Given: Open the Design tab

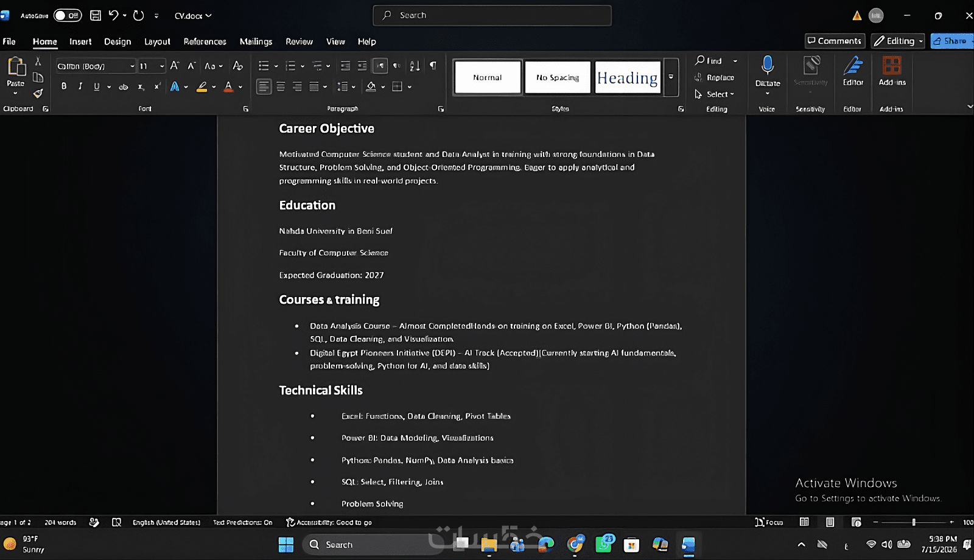Looking at the screenshot, I should [117, 41].
